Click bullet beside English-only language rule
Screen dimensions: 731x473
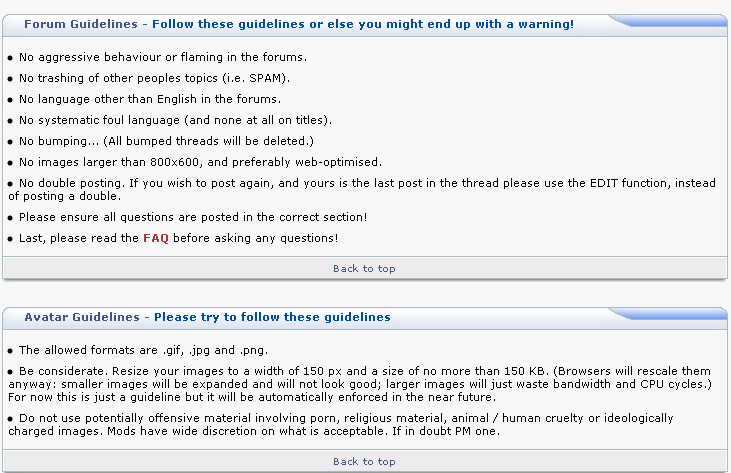click(x=10, y=100)
